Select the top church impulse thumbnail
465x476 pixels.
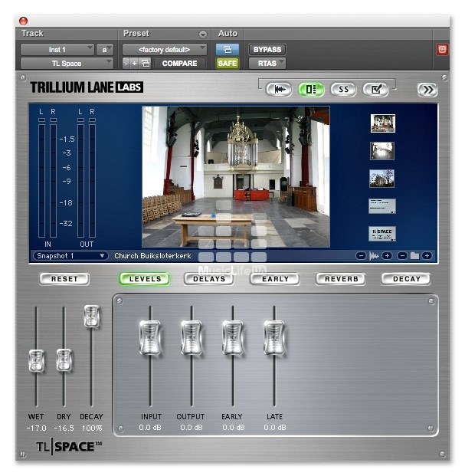(382, 123)
